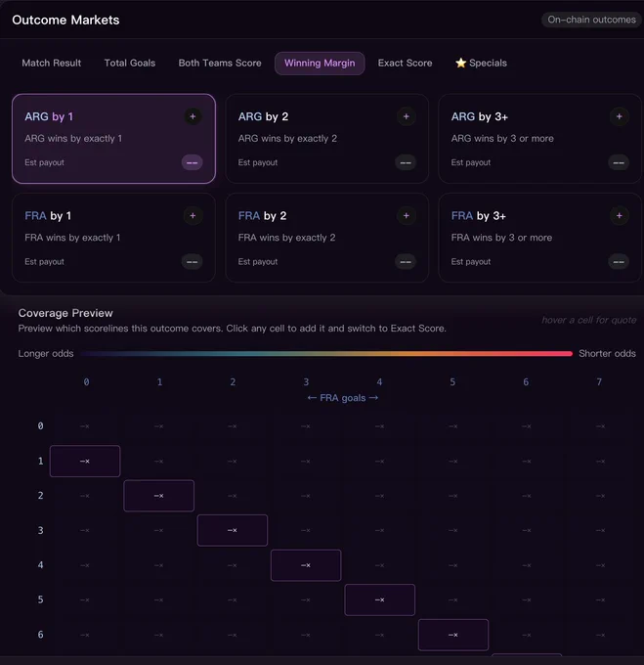Click the plus icon on FRA by 3+
644x665 pixels.
pos(619,216)
